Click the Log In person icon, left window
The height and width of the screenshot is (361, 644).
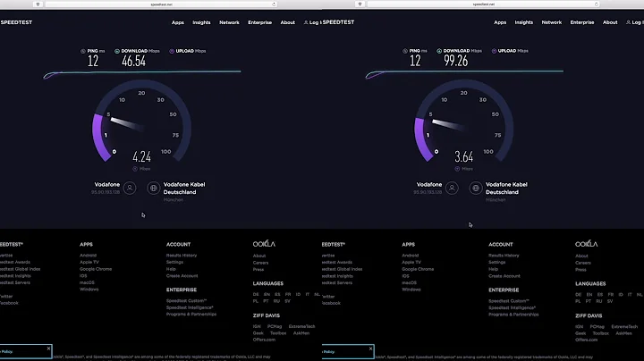[x=306, y=22]
